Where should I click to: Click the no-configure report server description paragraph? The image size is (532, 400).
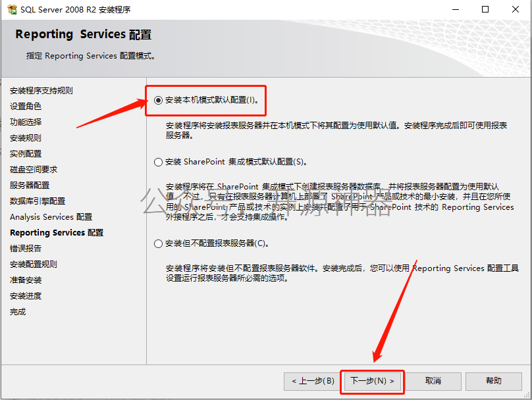pos(342,273)
